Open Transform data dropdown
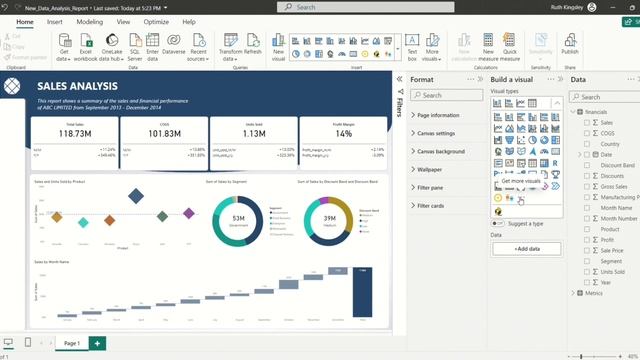Screen dimensions: 640x360 pyautogui.click(x=231, y=47)
